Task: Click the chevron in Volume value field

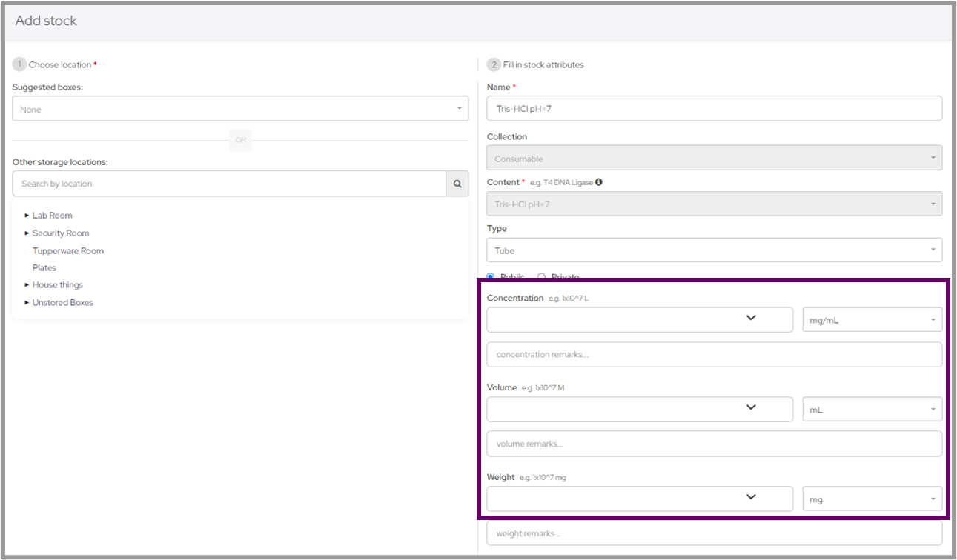Action: coord(750,407)
